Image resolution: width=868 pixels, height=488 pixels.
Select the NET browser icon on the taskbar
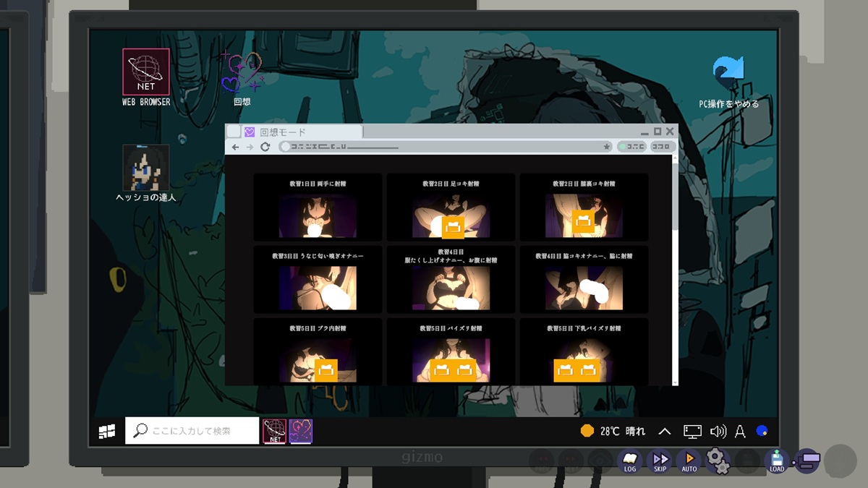tap(274, 431)
